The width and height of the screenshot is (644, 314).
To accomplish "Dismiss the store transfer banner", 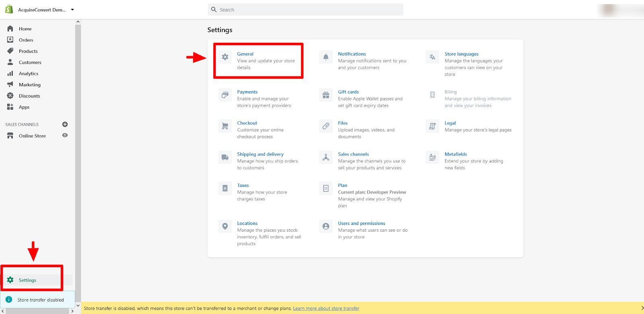I will pos(642,308).
